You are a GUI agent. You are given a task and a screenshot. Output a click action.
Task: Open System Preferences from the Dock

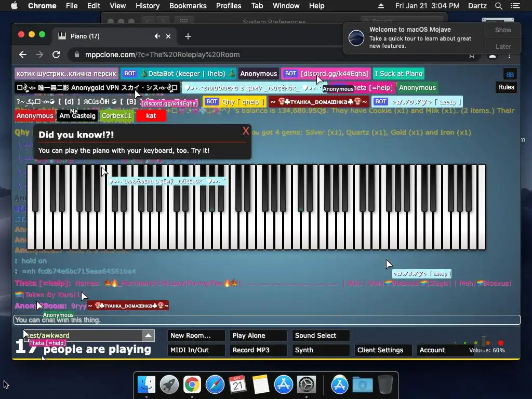tap(307, 385)
